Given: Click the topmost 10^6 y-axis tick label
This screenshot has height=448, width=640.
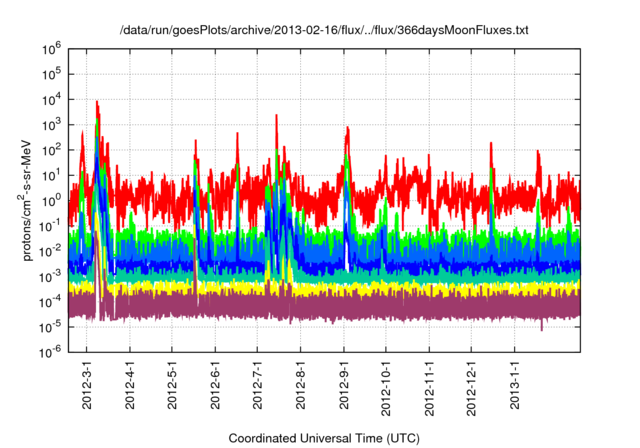Looking at the screenshot, I should [53, 47].
